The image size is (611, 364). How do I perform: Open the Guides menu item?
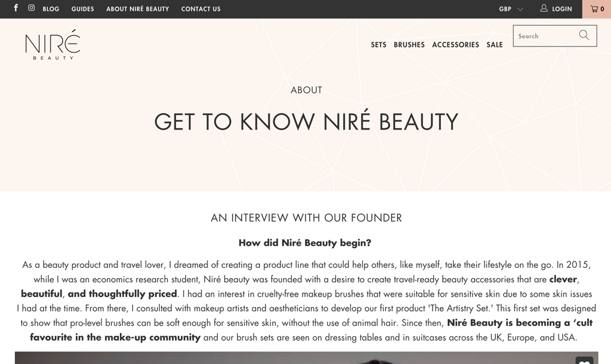pyautogui.click(x=82, y=9)
